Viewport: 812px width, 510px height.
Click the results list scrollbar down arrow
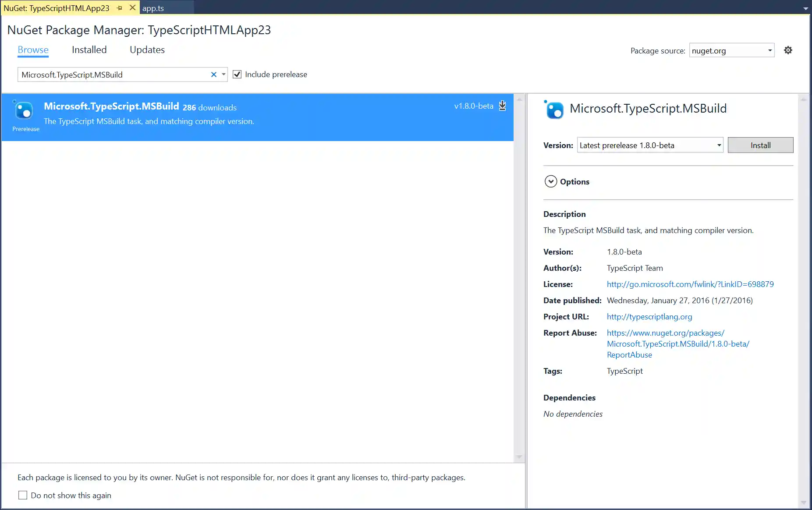pos(520,457)
